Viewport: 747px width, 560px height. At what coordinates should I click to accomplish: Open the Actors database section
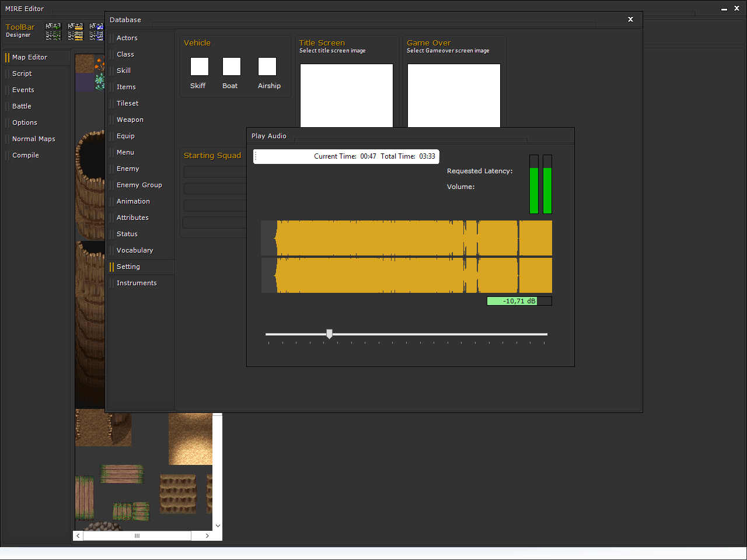(x=141, y=38)
